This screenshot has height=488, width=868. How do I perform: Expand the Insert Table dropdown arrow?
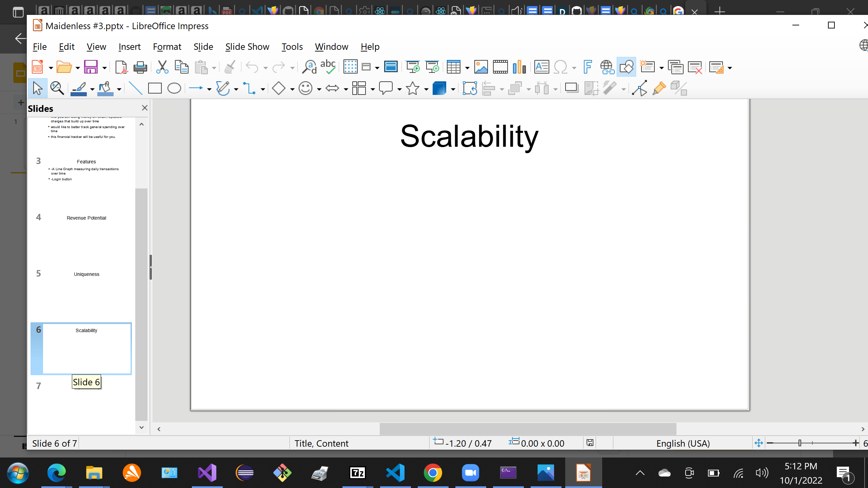(x=467, y=68)
